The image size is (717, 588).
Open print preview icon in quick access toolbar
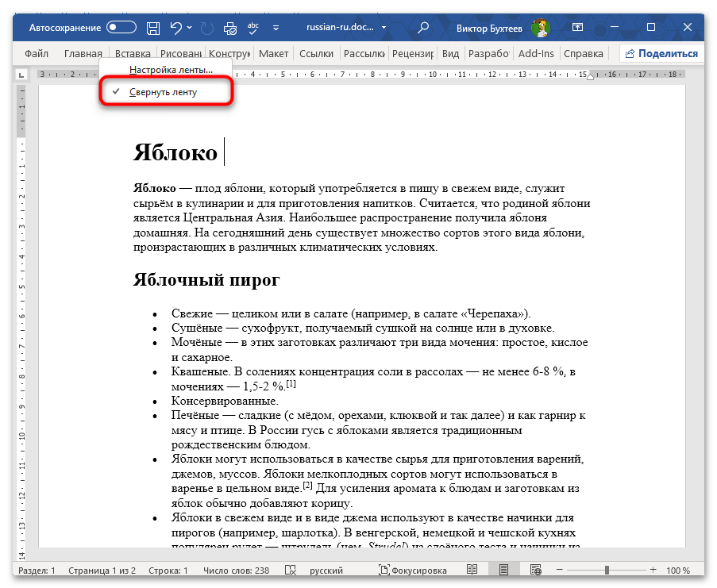tap(230, 29)
